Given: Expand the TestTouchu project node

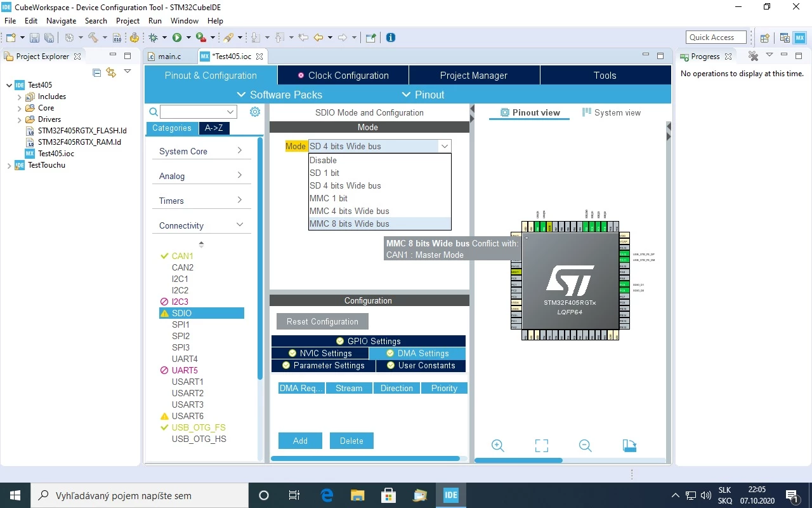Looking at the screenshot, I should point(9,165).
